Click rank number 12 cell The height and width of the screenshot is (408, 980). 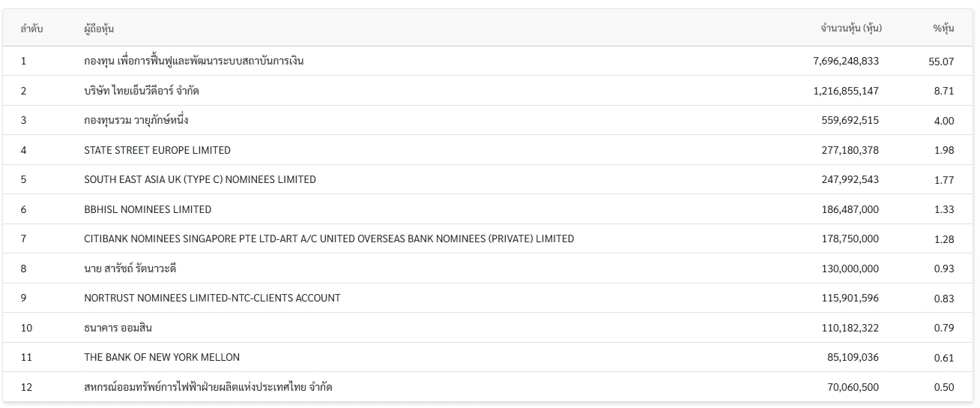26,387
